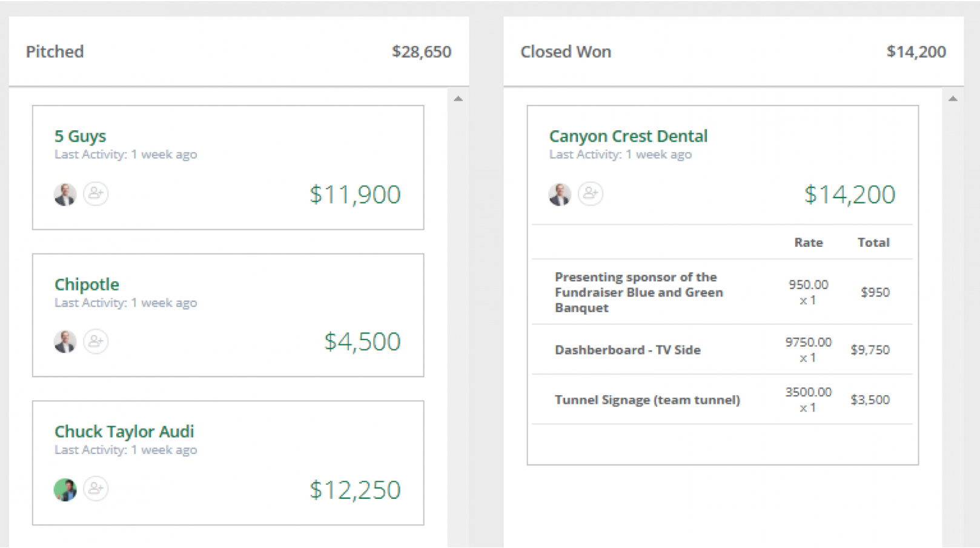Select the Closed Won column header
The width and height of the screenshot is (980, 548).
566,52
